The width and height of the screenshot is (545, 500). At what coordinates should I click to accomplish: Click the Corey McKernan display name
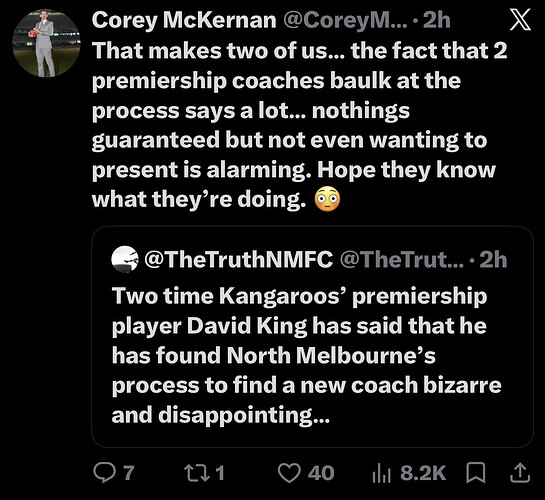point(184,20)
